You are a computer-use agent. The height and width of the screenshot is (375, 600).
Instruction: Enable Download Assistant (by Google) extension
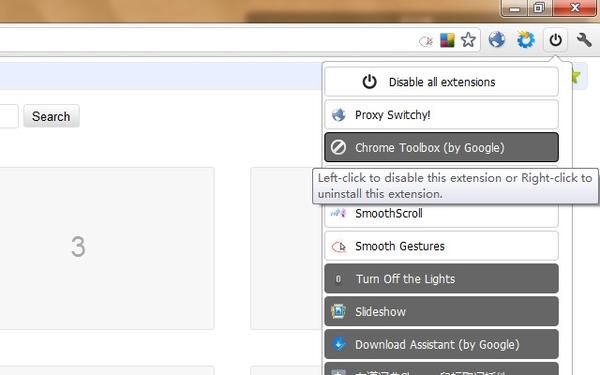[x=441, y=344]
